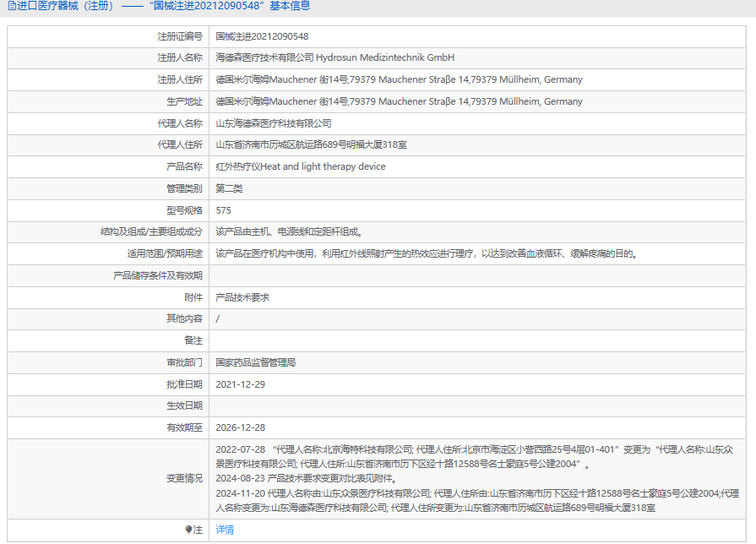This screenshot has width=756, height=544.
Task: Click agent address 山东省济南市历城区航运路689号明福大厦318室
Action: [x=311, y=144]
